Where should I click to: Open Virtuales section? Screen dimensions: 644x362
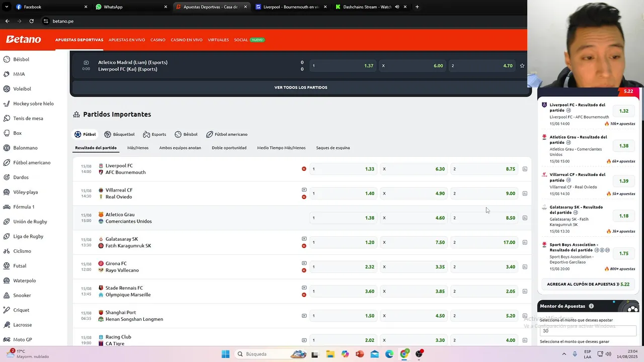point(218,40)
